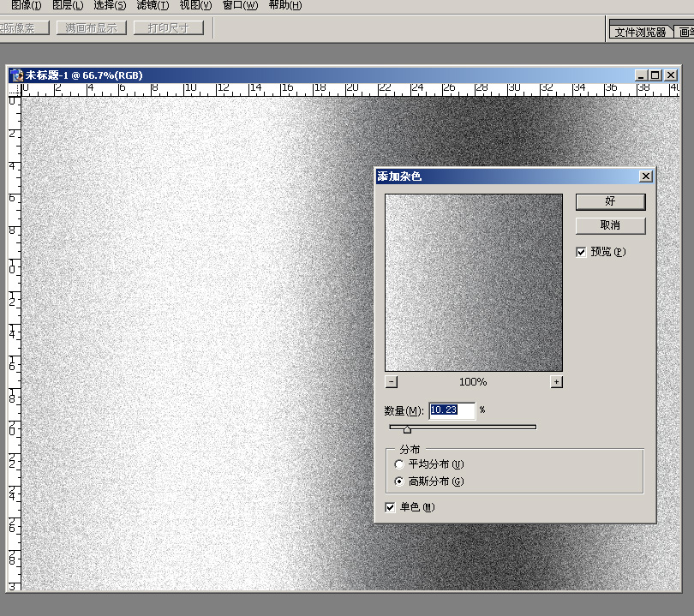This screenshot has height=616, width=694.
Task: Zoom in the noise preview with plus
Action: click(x=556, y=382)
